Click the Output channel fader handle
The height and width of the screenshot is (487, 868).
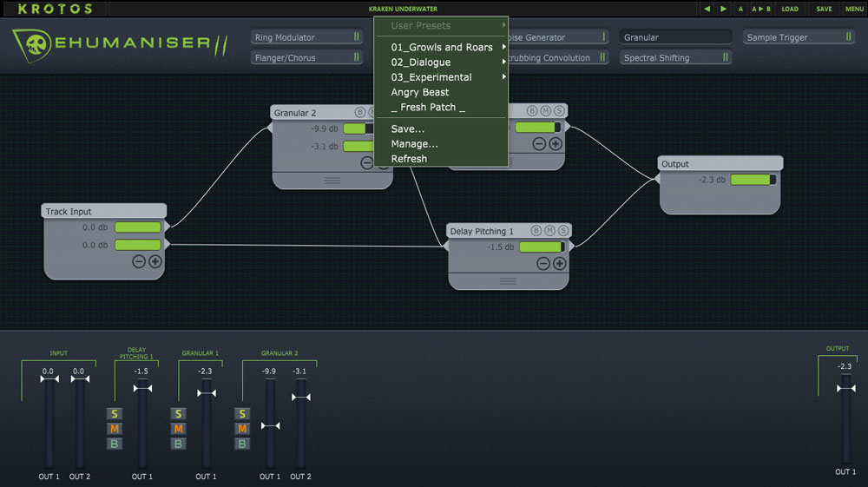point(845,388)
